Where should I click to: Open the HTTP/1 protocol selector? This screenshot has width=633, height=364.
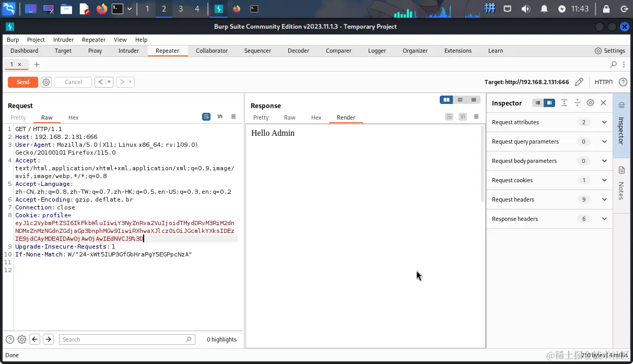(x=604, y=82)
